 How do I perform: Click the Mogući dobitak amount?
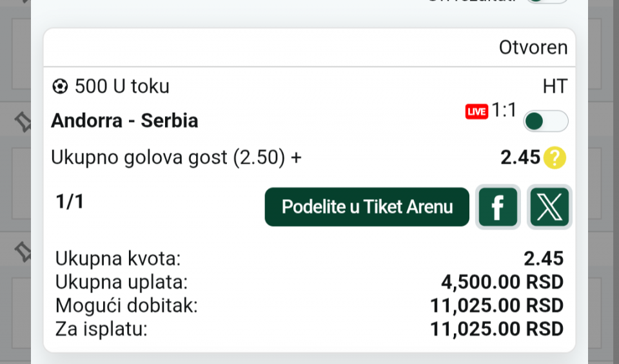click(x=496, y=306)
